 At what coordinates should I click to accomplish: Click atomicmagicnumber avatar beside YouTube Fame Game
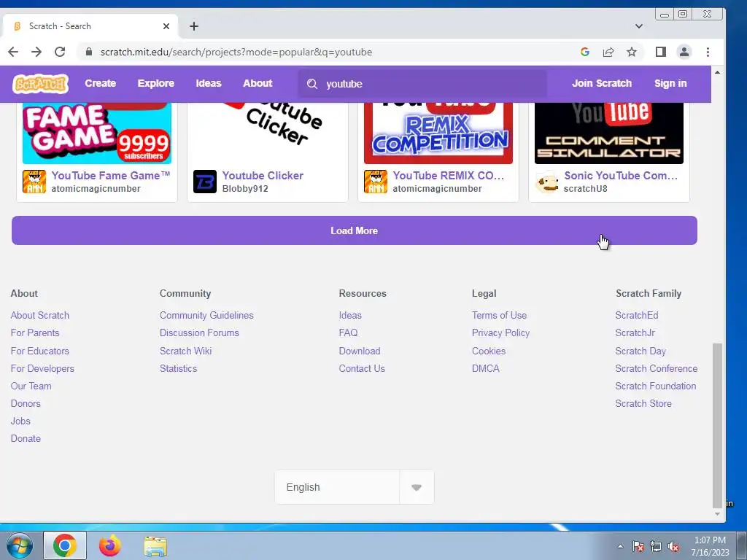[x=34, y=182]
